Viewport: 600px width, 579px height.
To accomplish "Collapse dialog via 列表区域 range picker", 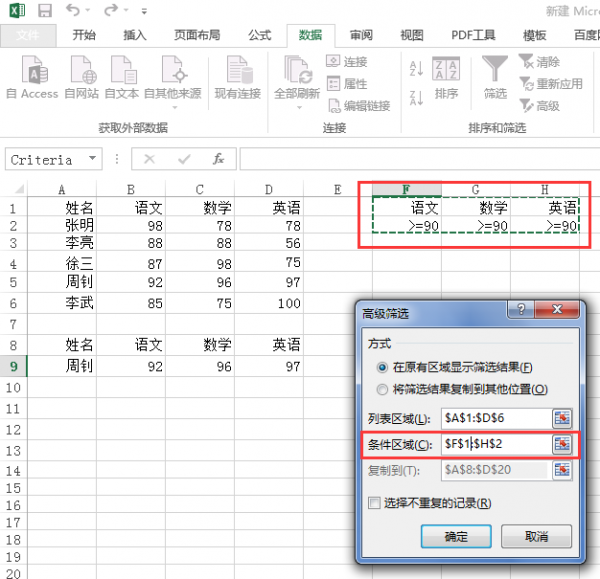I will click(x=562, y=418).
